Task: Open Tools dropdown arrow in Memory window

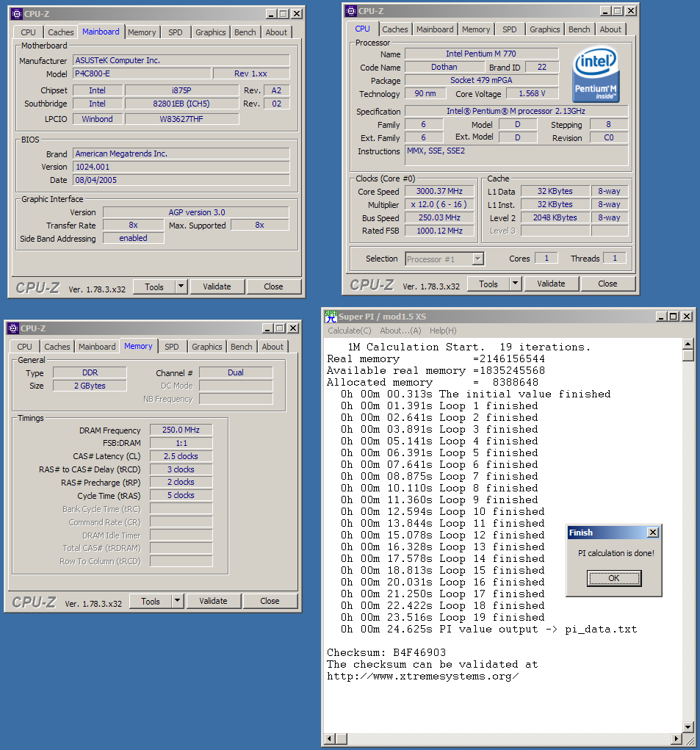Action: pos(177,601)
